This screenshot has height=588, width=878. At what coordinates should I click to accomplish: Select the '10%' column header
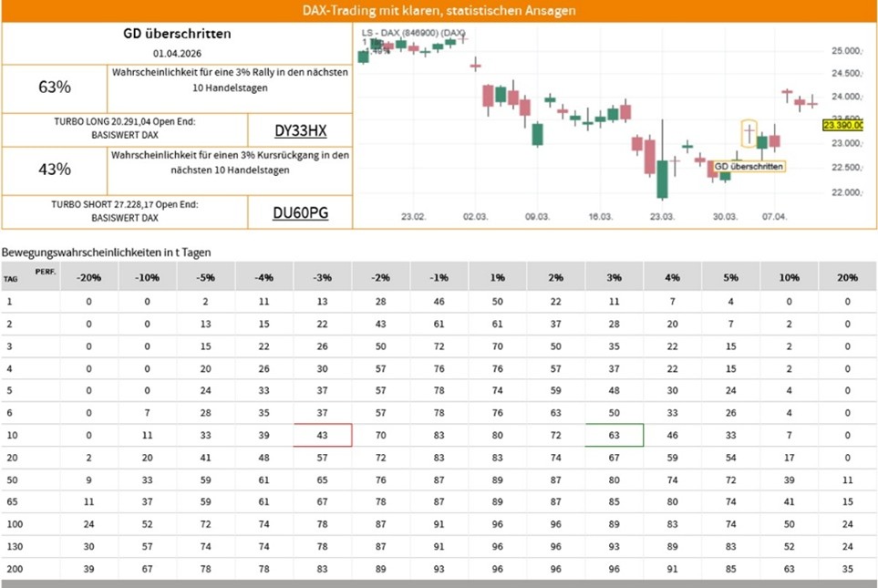[790, 276]
